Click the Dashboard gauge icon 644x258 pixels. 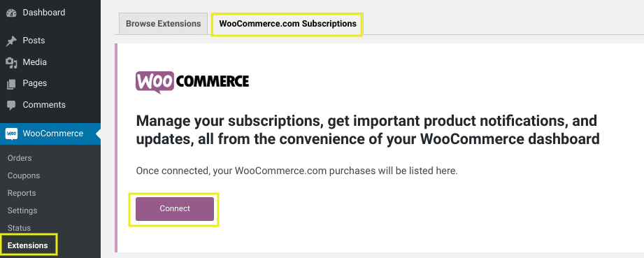(11, 13)
